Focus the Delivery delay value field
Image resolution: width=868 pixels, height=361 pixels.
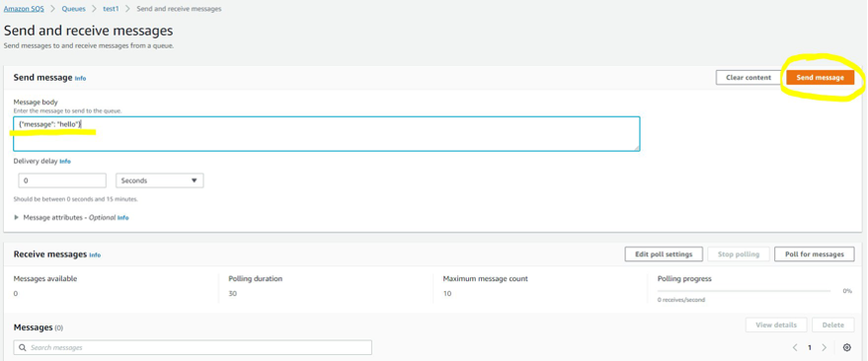coord(62,180)
